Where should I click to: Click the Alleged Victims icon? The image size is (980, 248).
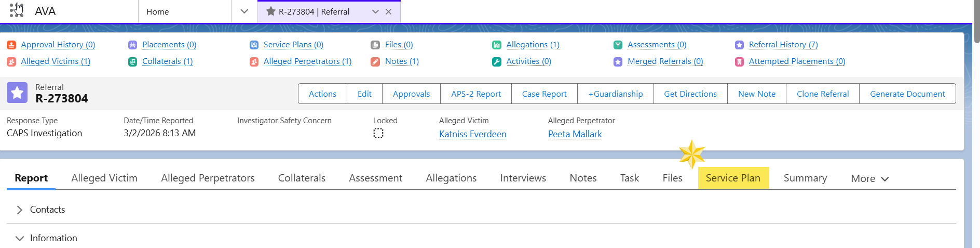[x=11, y=62]
